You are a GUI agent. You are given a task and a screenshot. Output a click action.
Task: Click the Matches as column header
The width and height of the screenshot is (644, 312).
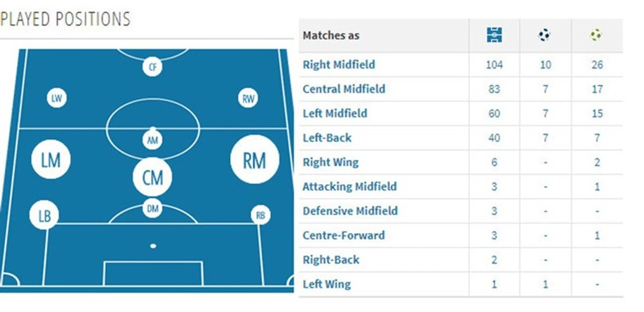point(331,35)
